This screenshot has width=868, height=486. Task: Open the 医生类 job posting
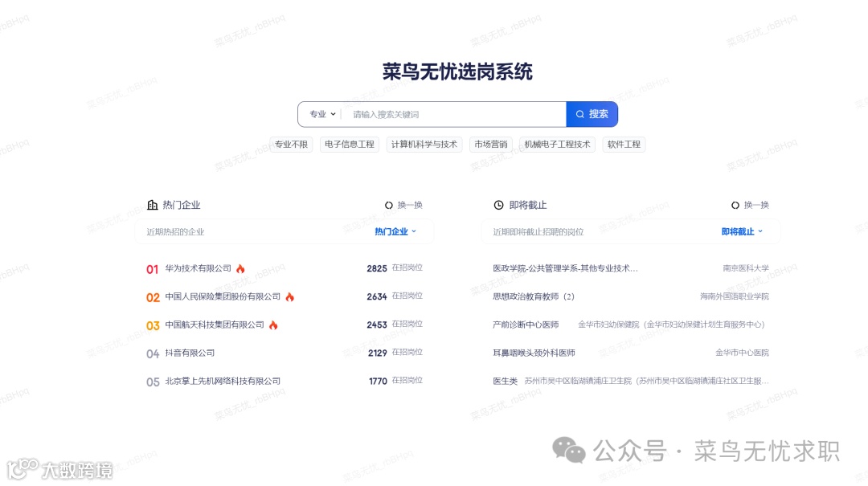(505, 381)
